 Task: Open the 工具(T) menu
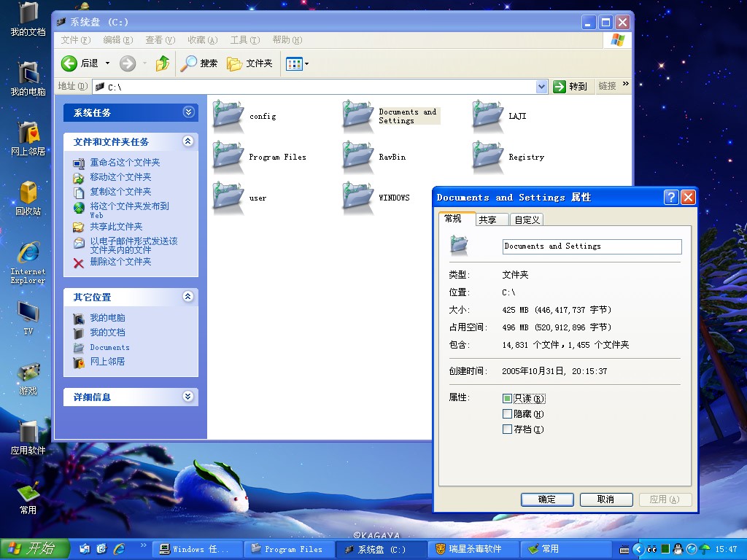(x=244, y=40)
